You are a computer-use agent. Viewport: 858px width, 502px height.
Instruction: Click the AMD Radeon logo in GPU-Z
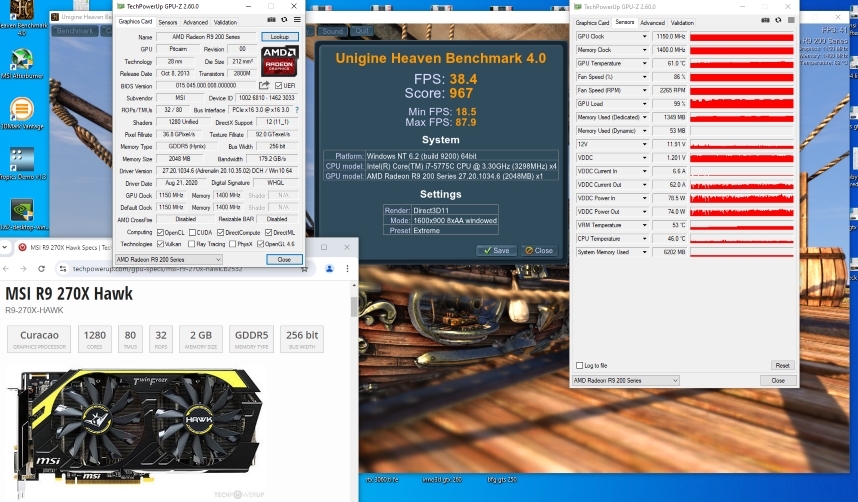pos(279,61)
